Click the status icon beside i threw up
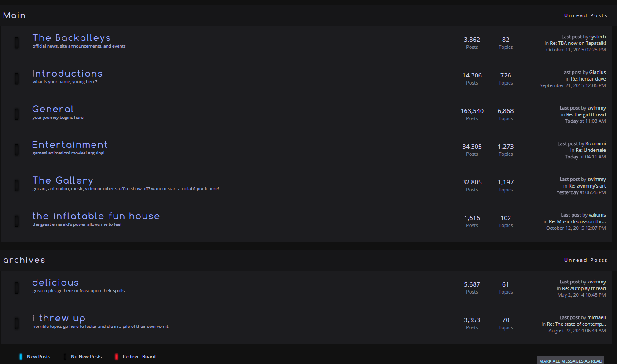Viewport: 617px width, 364px height. (x=17, y=324)
